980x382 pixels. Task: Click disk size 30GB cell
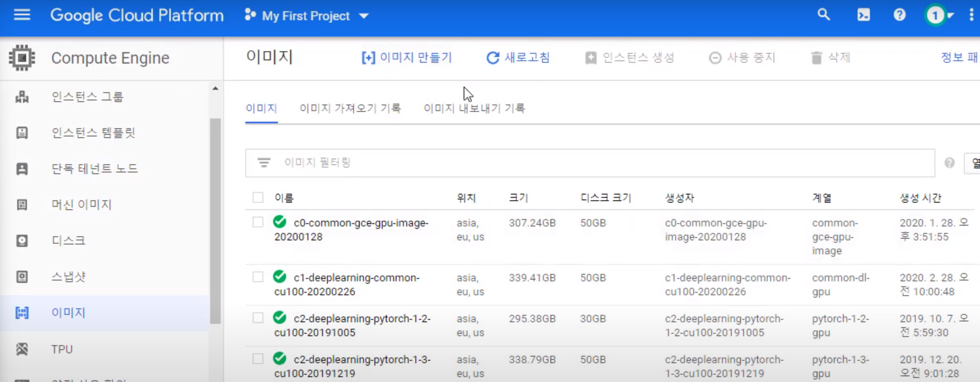(593, 318)
